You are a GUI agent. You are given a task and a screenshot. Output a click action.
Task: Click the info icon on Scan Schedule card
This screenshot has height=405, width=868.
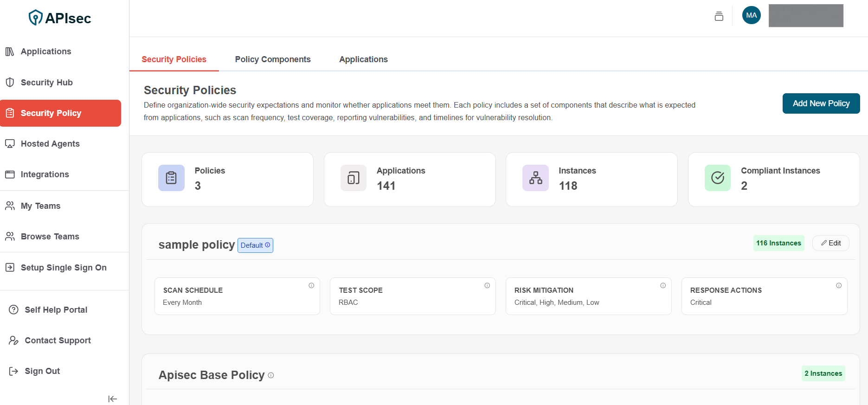[311, 286]
